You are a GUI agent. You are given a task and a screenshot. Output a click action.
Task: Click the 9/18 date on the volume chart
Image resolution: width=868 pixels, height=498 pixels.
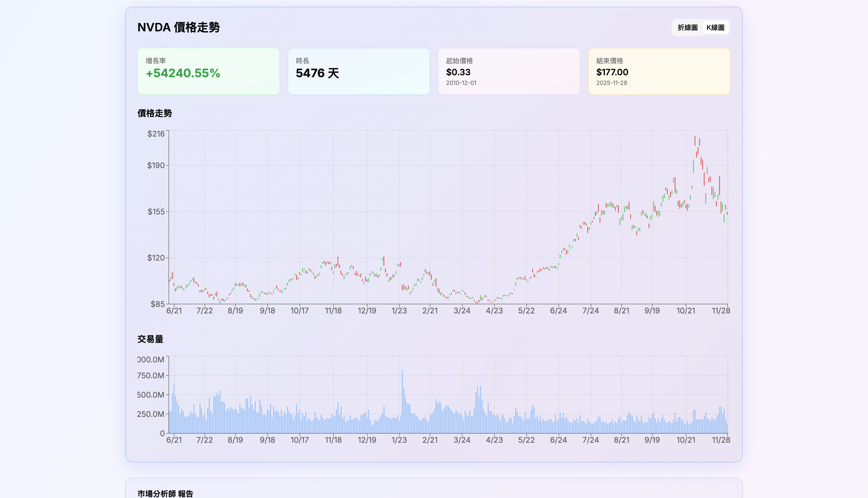(x=268, y=440)
